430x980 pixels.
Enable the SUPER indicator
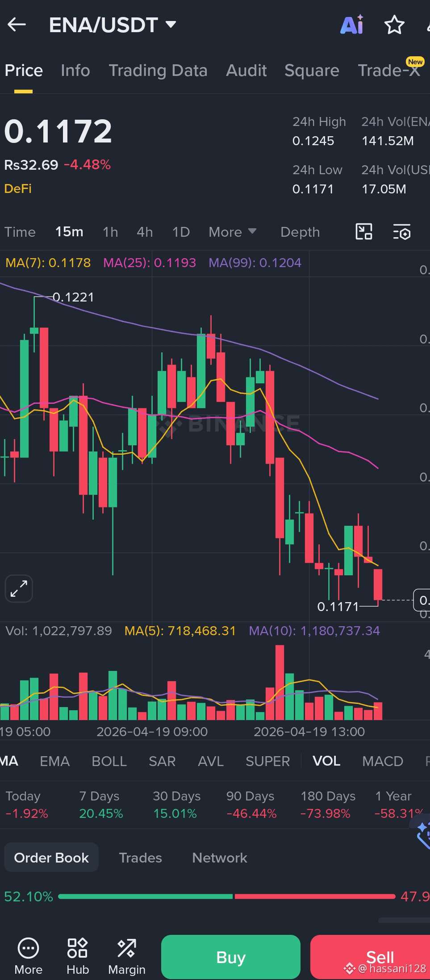[268, 761]
